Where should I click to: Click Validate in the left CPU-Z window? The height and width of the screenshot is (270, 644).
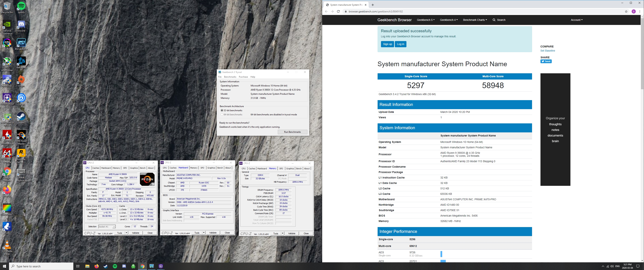click(x=136, y=233)
